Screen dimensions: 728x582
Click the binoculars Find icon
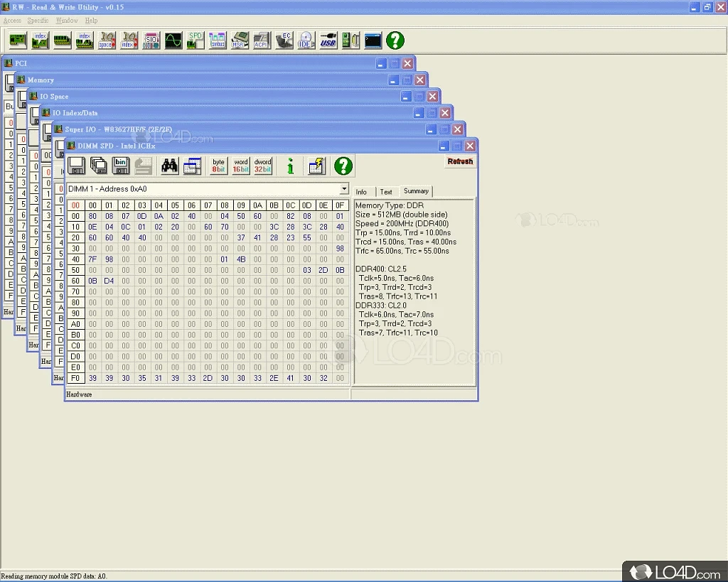170,166
